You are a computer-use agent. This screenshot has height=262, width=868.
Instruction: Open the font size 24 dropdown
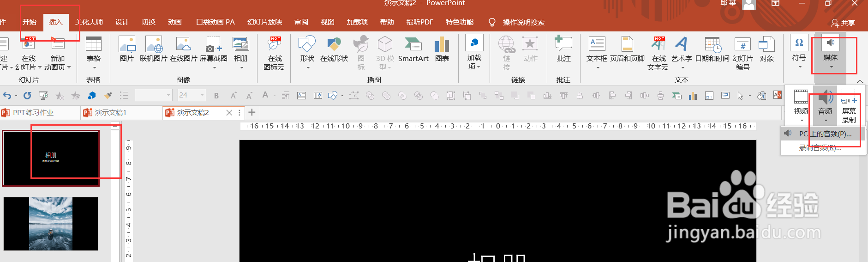[x=203, y=95]
